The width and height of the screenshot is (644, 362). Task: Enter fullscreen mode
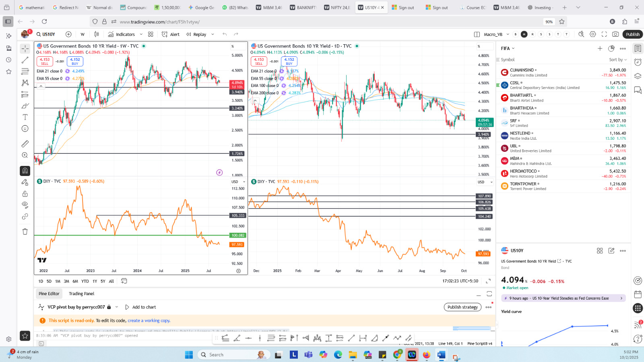click(x=604, y=34)
